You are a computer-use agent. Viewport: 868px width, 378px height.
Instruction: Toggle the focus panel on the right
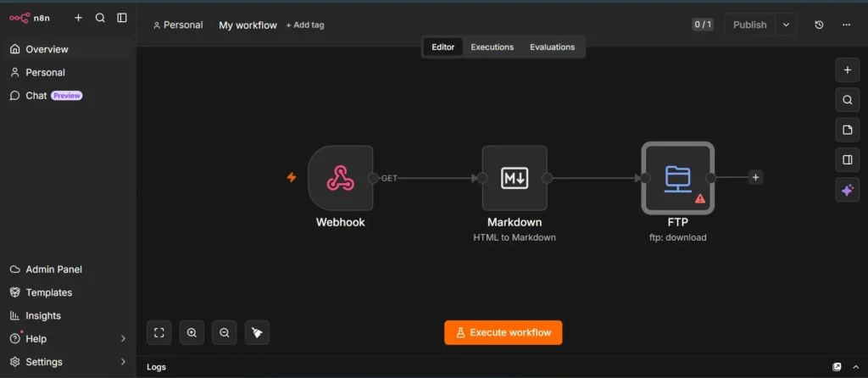[x=847, y=160]
